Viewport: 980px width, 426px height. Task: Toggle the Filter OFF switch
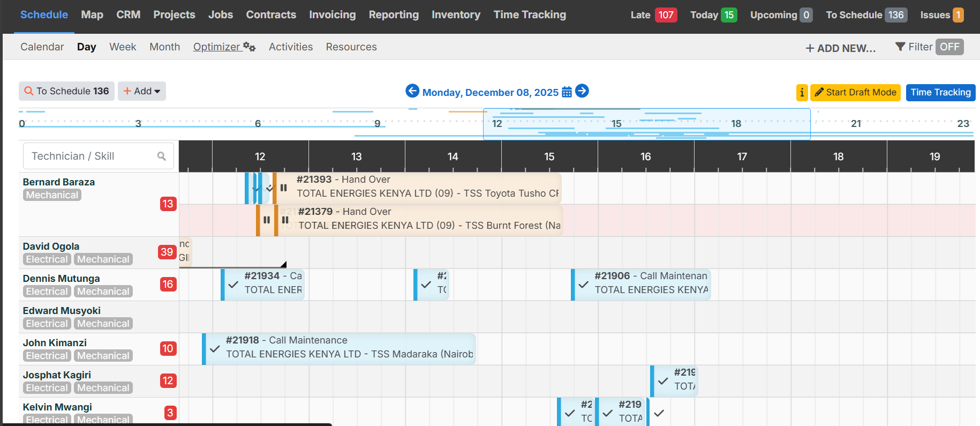949,47
